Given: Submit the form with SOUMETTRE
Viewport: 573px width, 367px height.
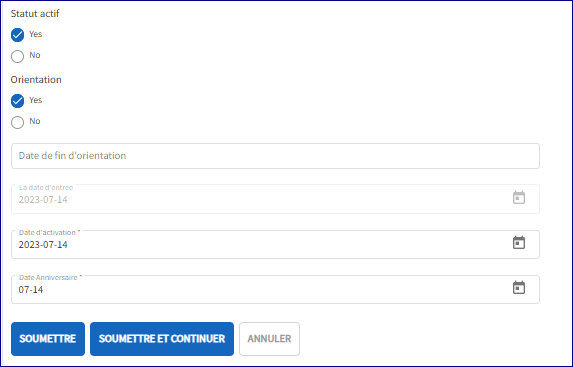Looking at the screenshot, I should pyautogui.click(x=48, y=339).
